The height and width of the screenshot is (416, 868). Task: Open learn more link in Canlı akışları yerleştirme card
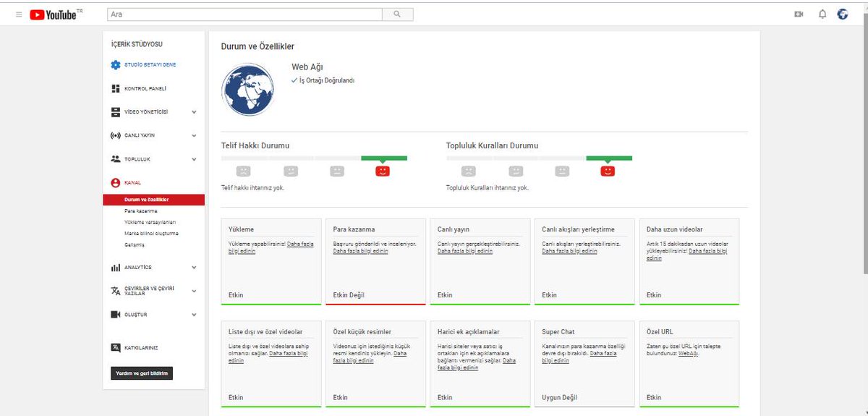pos(570,251)
